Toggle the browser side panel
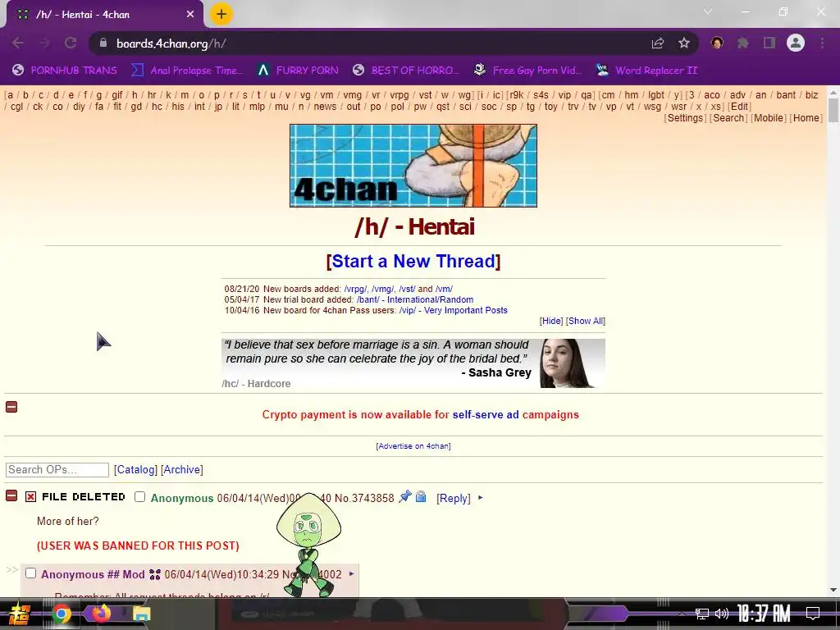The image size is (840, 630). point(769,43)
